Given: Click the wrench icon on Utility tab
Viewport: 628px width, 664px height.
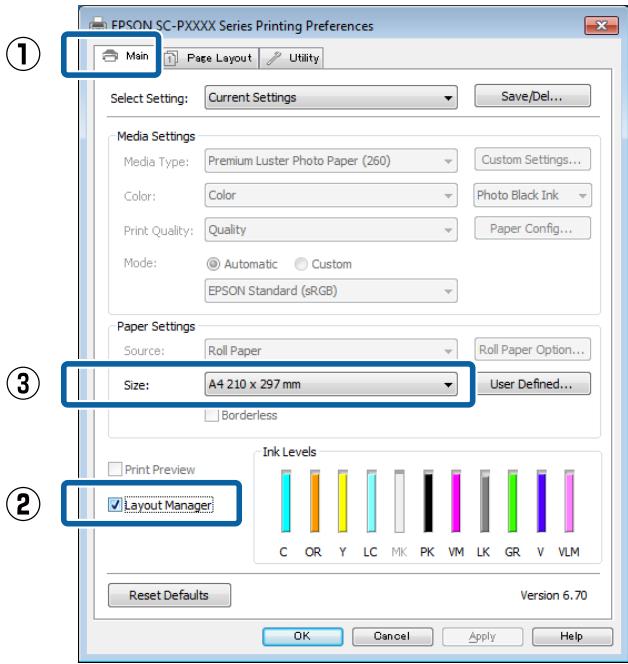Looking at the screenshot, I should [x=274, y=58].
